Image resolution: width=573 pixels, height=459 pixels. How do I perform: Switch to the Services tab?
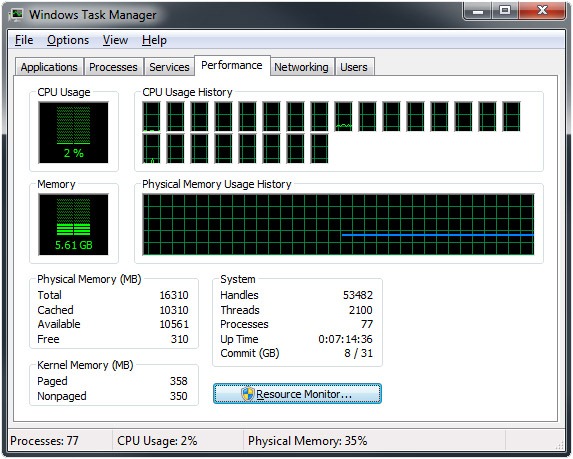(x=169, y=67)
